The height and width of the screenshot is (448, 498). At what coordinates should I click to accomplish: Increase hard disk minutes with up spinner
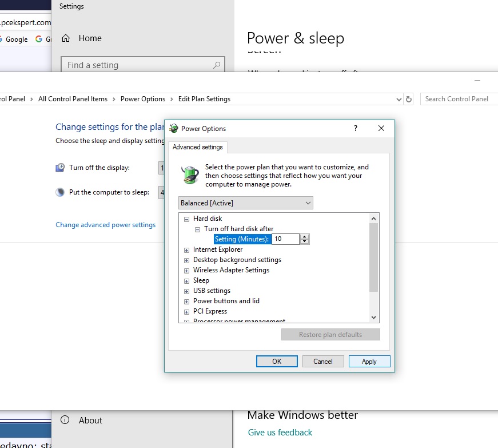[x=305, y=236]
